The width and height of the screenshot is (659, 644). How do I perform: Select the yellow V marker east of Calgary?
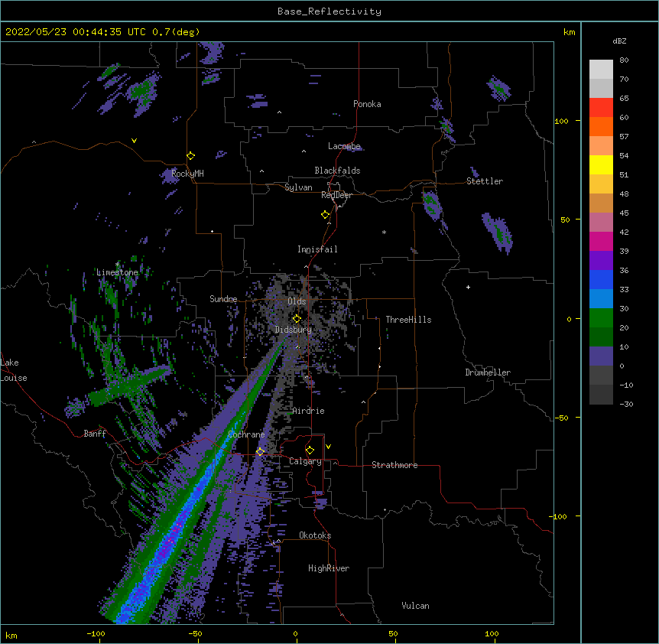pyautogui.click(x=328, y=447)
